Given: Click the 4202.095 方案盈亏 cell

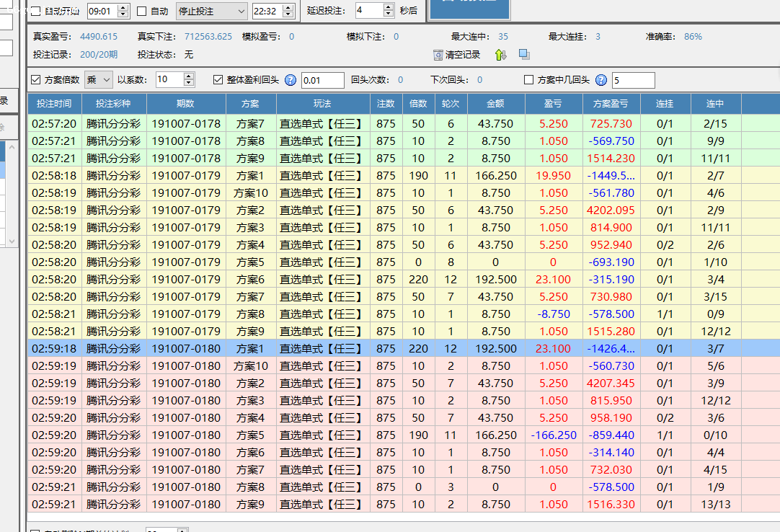Looking at the screenshot, I should (x=611, y=210).
